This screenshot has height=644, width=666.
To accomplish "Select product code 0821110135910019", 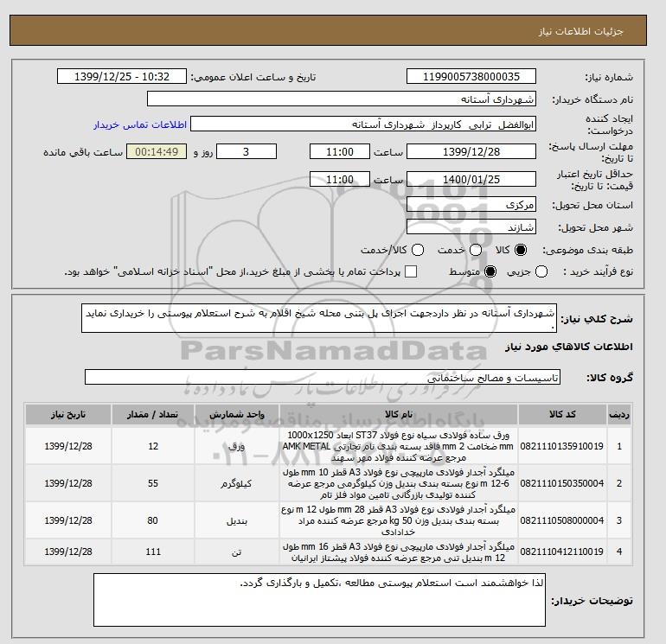I will 562,446.
